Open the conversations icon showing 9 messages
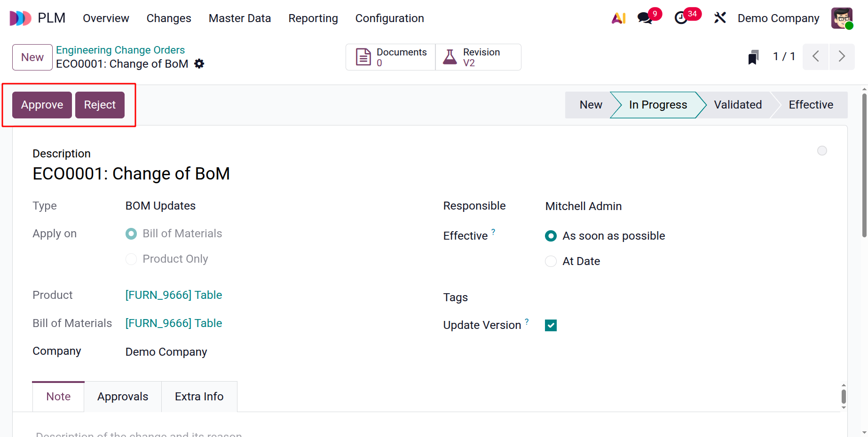 pyautogui.click(x=644, y=18)
